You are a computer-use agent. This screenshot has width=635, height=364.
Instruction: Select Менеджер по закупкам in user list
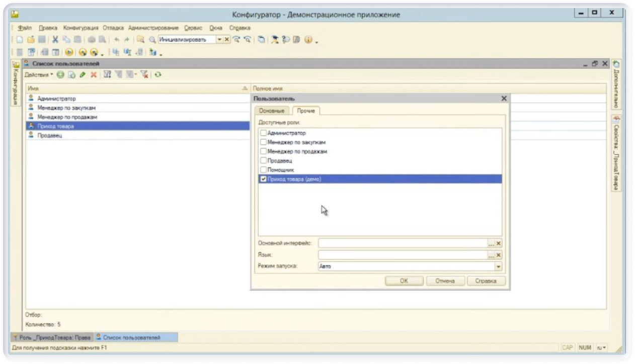pos(66,108)
